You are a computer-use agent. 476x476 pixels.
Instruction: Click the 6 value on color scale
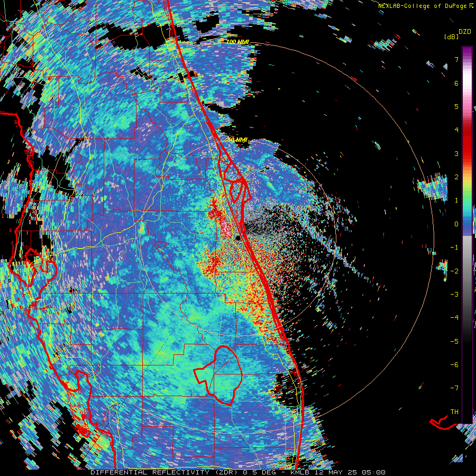(456, 83)
